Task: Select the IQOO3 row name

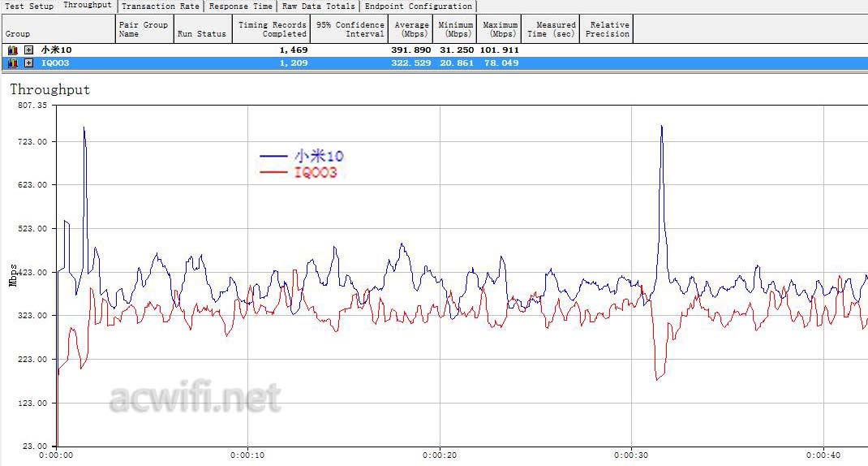Action: (x=55, y=63)
